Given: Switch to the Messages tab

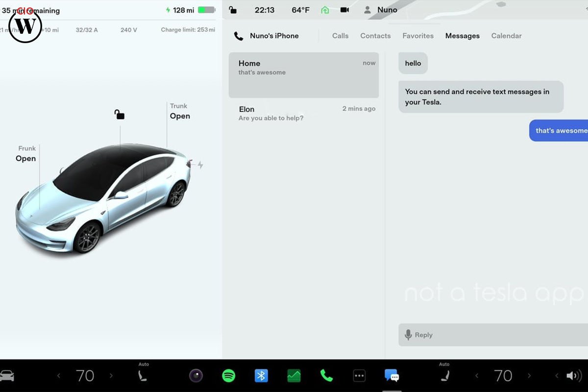Looking at the screenshot, I should pos(463,36).
